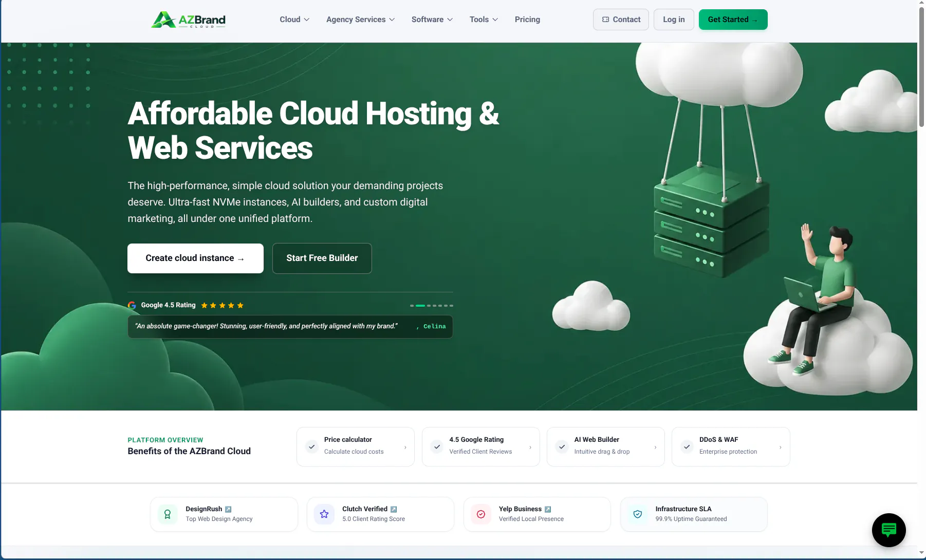The image size is (926, 560).
Task: Click the arrow chevron on 4.5 Google Rating card
Action: pos(530,447)
